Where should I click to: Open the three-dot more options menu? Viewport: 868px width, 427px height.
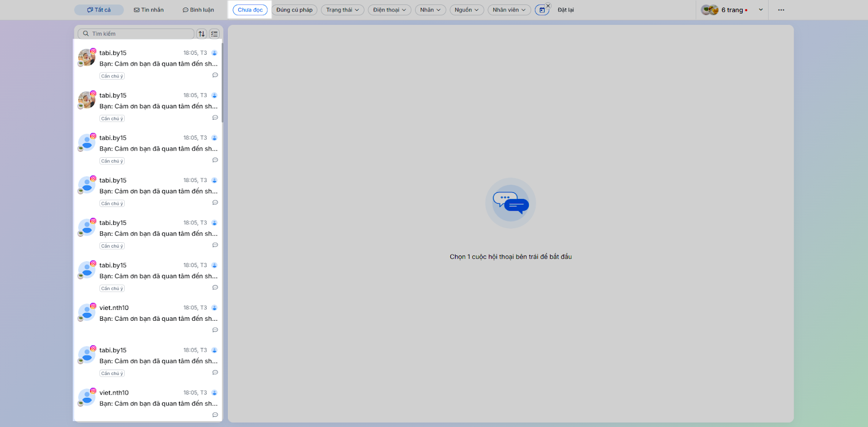781,10
